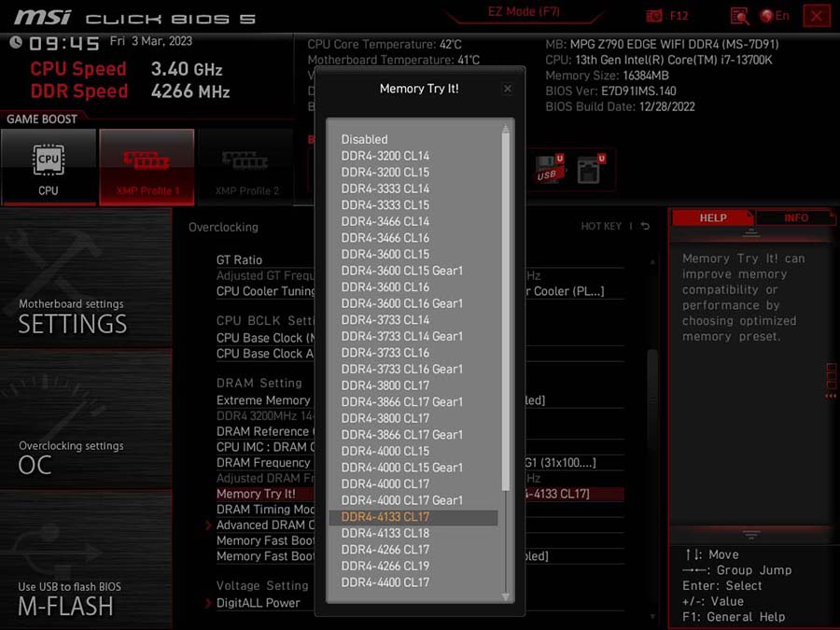Image resolution: width=840 pixels, height=630 pixels.
Task: Choose DDR4-3600 CL15 Gear1 preset
Action: 401,271
